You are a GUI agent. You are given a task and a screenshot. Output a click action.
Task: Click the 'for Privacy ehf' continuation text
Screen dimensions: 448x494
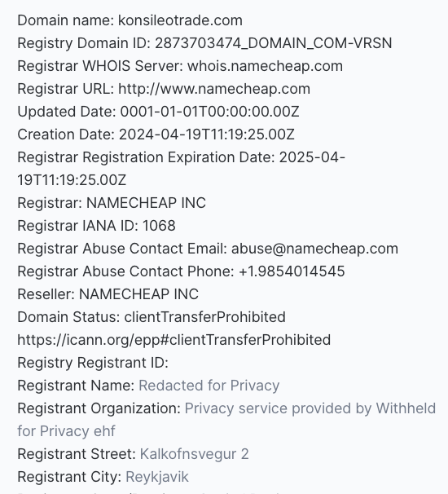[67, 431]
